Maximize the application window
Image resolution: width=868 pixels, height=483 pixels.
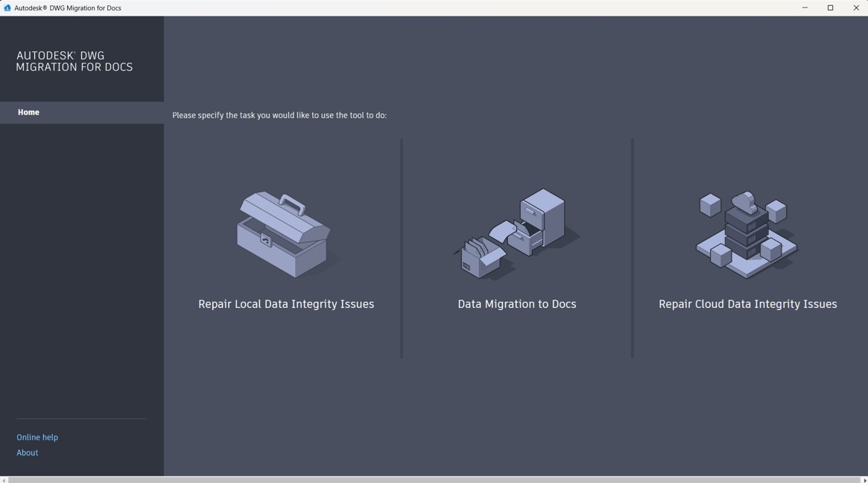829,7
